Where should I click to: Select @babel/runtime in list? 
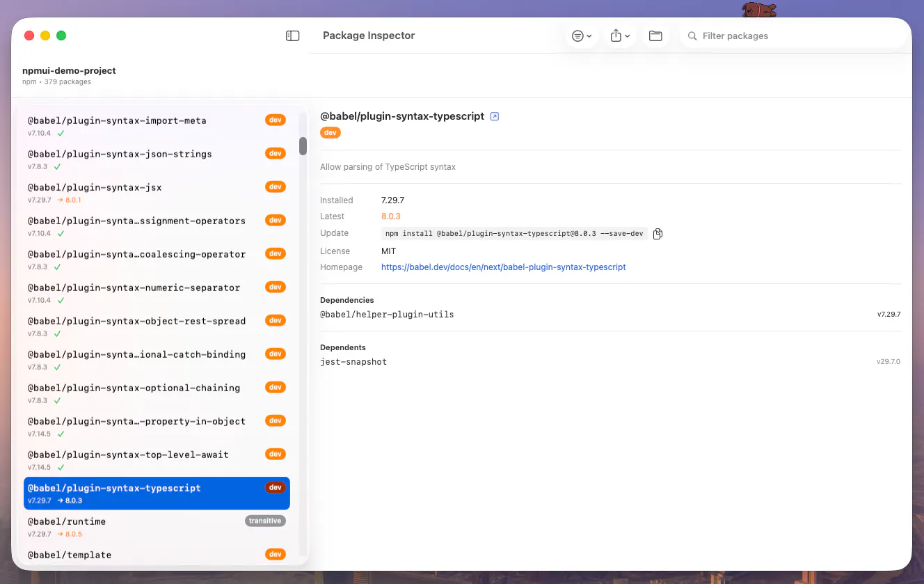click(x=157, y=527)
